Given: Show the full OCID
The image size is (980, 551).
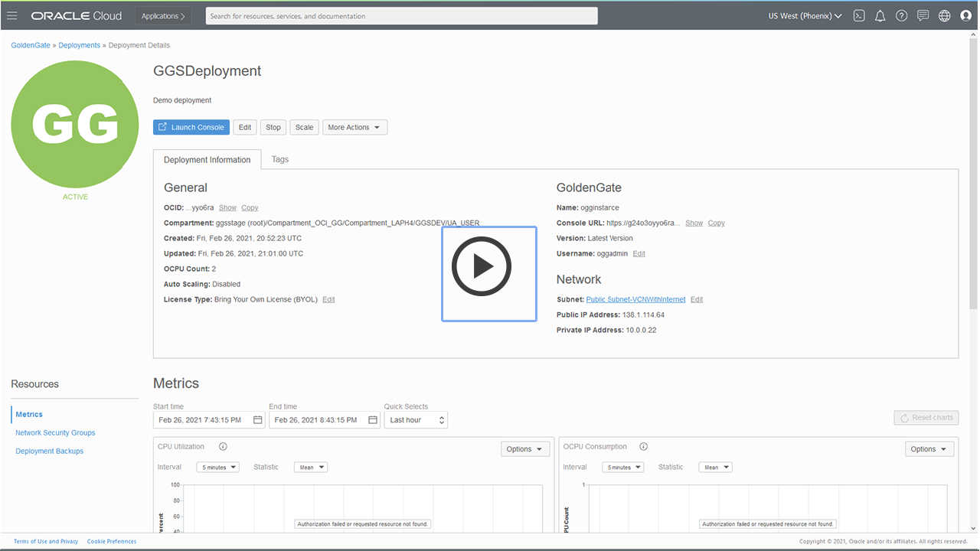Looking at the screenshot, I should tap(227, 208).
